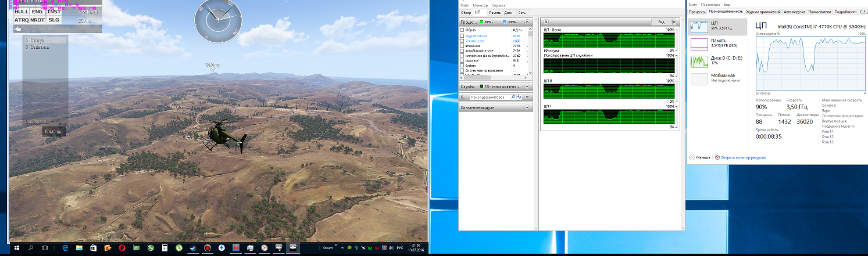Open the clock showing 21:50

coord(416,248)
